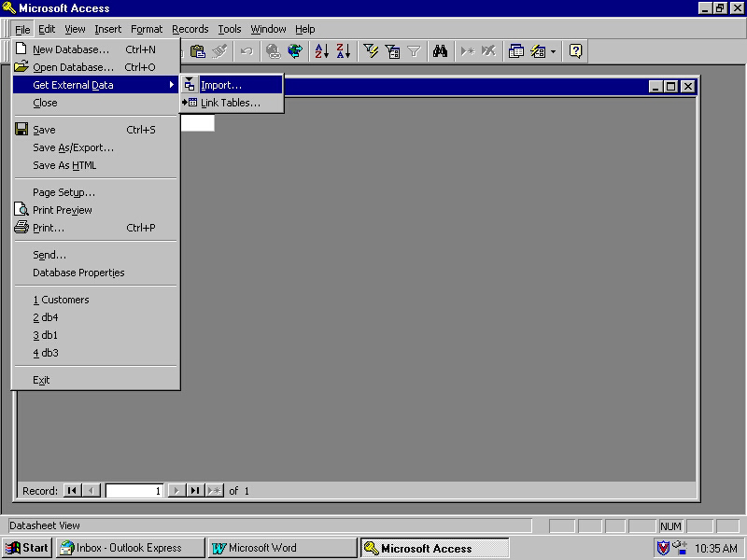
Task: Click the Apply Filter funnel icon
Action: pos(414,51)
